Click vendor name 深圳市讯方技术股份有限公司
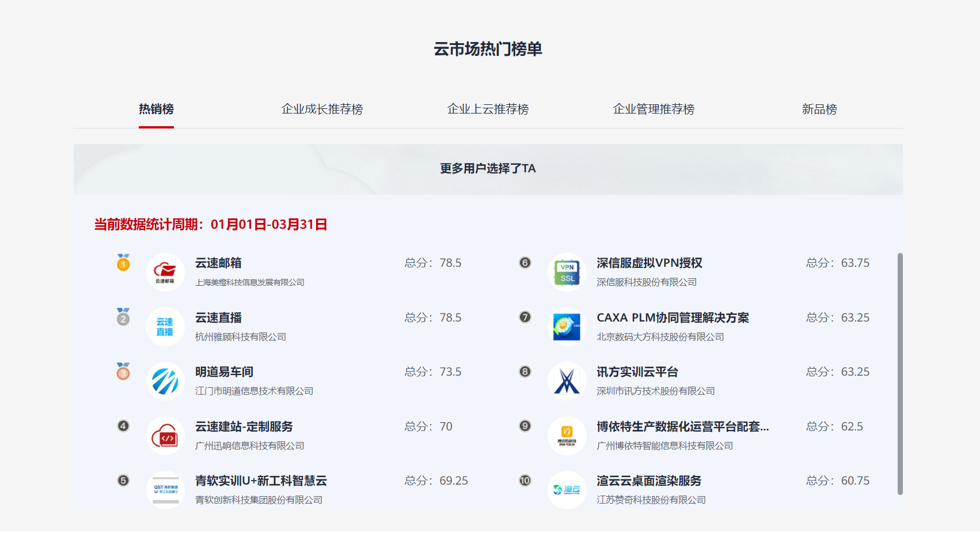This screenshot has height=533, width=980. coord(656,391)
